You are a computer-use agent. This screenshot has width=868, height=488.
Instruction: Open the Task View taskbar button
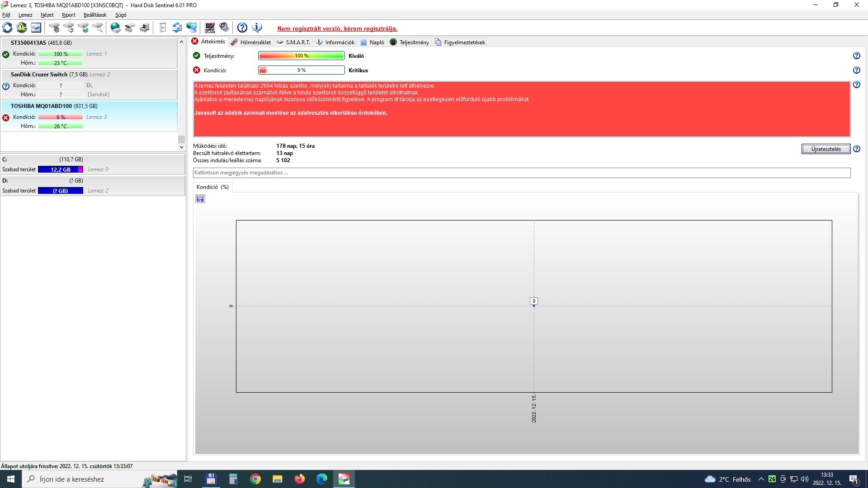point(188,479)
